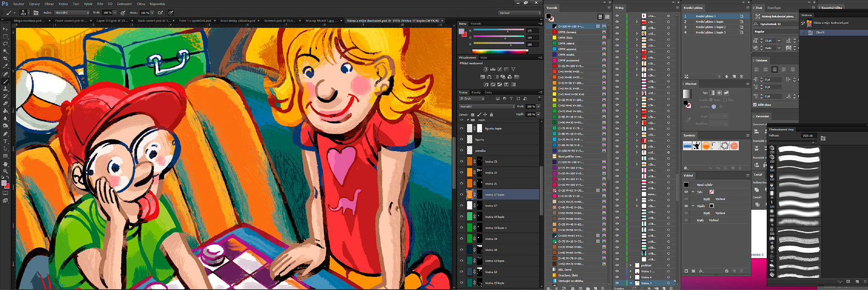Select the Clone Stamp tool

pos(5,89)
